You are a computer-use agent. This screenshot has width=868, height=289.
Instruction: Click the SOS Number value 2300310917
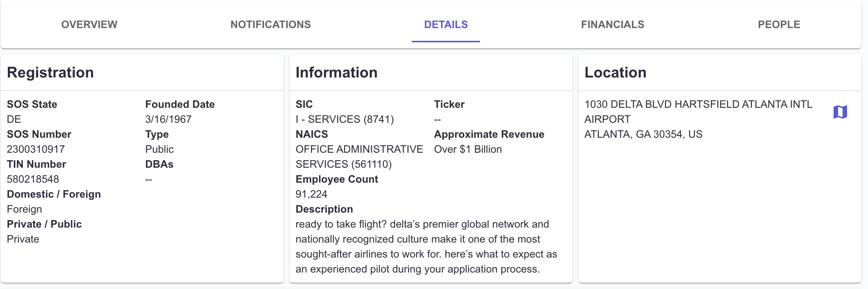pyautogui.click(x=36, y=149)
